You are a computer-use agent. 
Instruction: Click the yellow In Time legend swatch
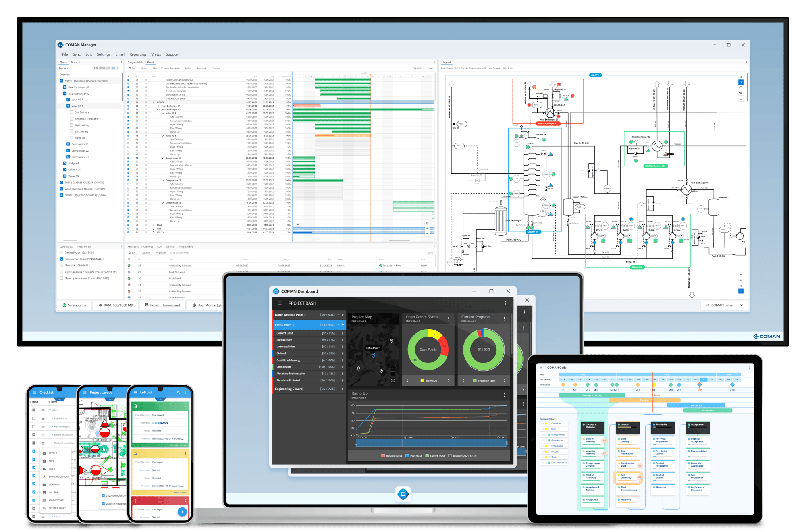click(422, 380)
